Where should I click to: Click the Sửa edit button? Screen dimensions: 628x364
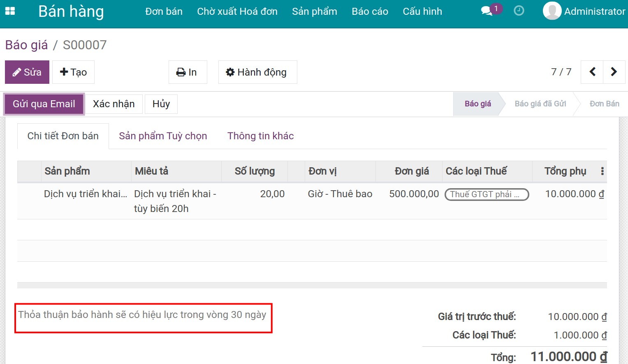tap(27, 72)
